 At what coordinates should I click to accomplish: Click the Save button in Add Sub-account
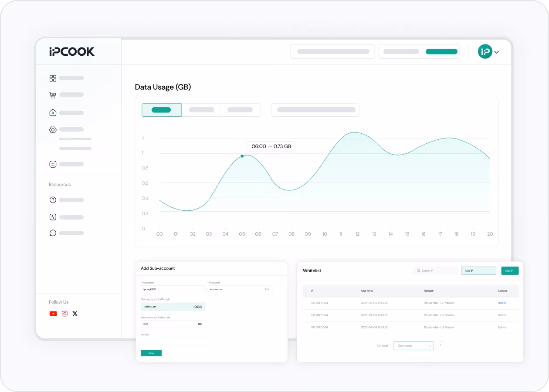click(151, 353)
